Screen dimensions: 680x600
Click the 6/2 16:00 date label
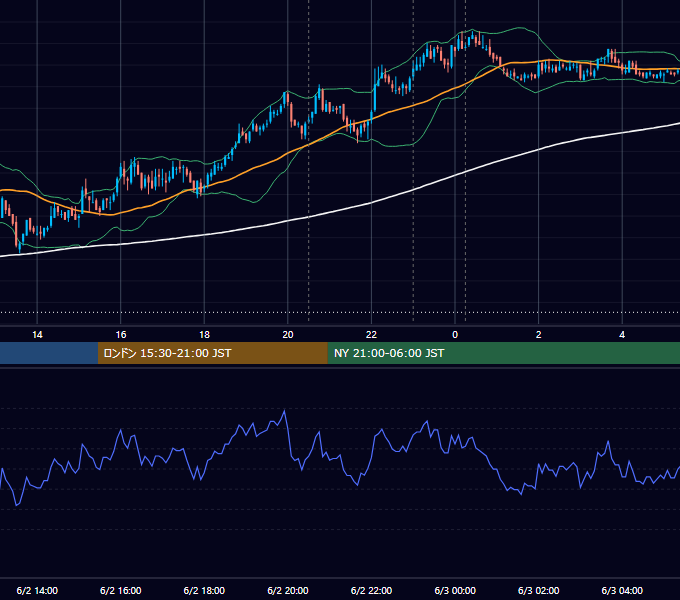(x=121, y=590)
